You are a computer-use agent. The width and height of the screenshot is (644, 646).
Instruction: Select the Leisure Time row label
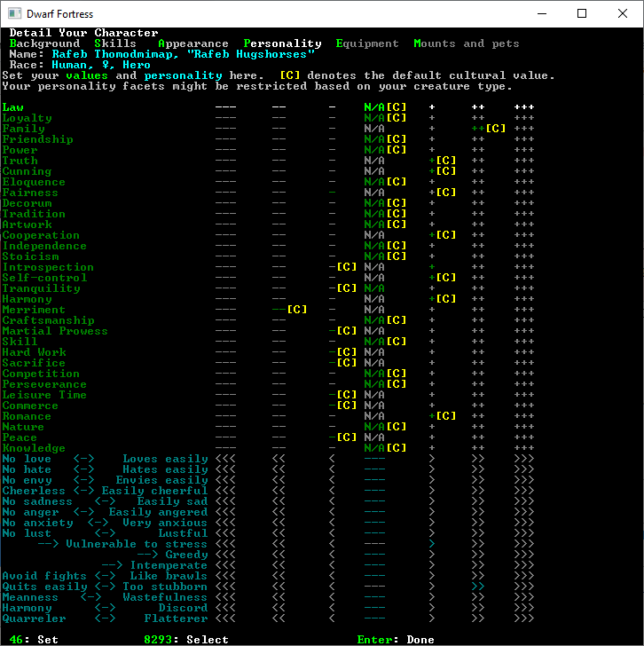(x=44, y=395)
